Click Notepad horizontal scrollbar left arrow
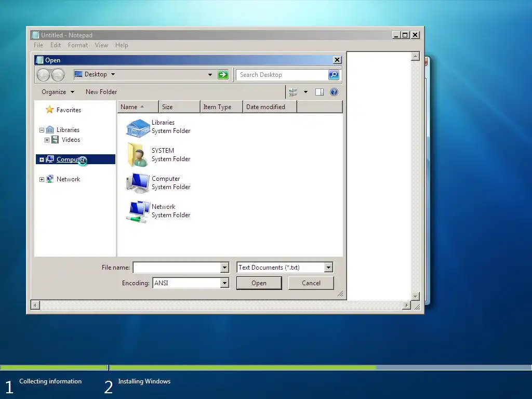Screen dimensions: 532x399 [x=35, y=305]
